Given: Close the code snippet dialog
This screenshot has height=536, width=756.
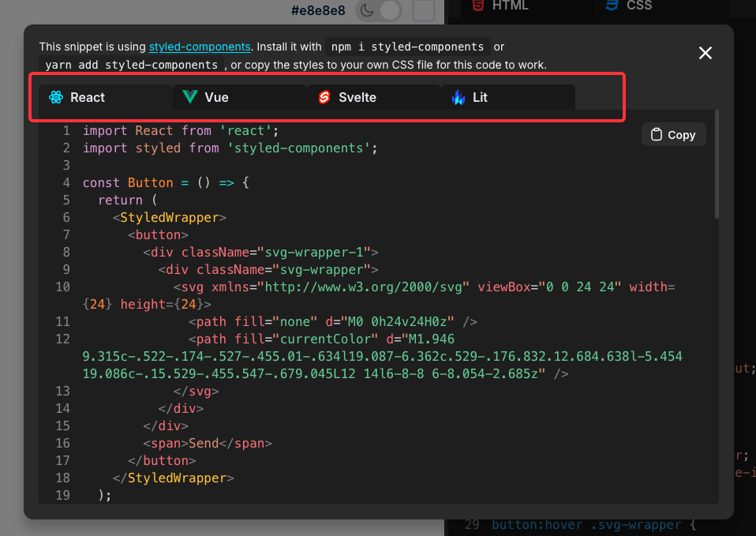Looking at the screenshot, I should click(705, 53).
